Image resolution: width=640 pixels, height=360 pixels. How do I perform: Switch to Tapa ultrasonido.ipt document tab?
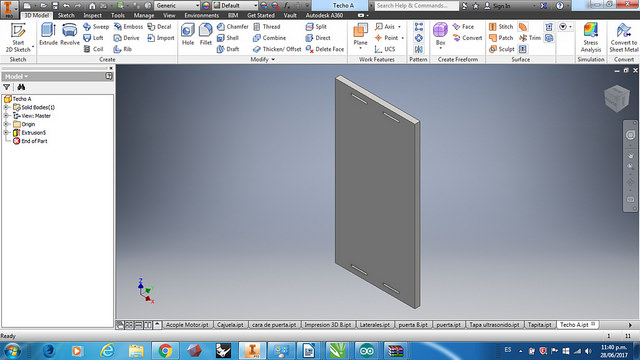pyautogui.click(x=494, y=325)
